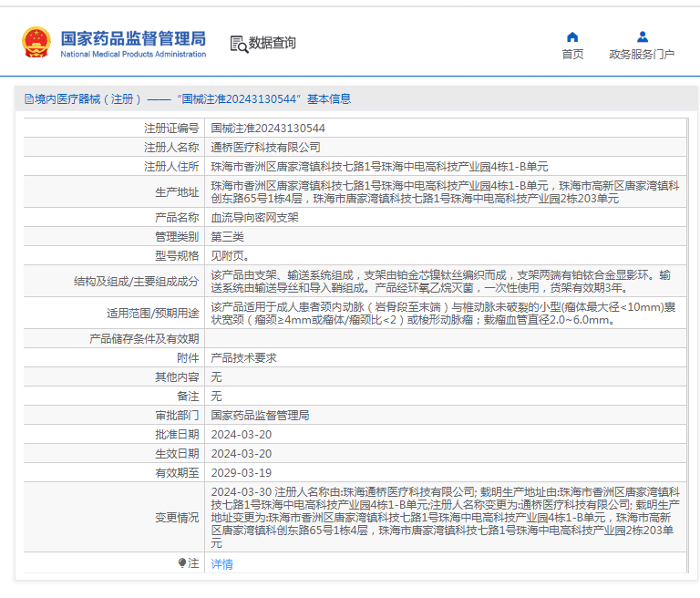Select registration number 国械注准20243130544 cell value
700x598 pixels.
click(268, 129)
